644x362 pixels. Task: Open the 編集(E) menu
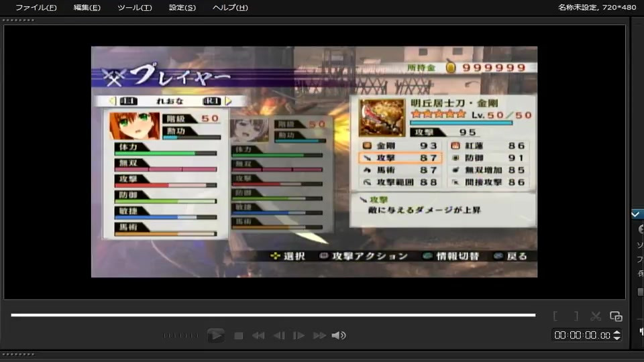tap(87, 7)
